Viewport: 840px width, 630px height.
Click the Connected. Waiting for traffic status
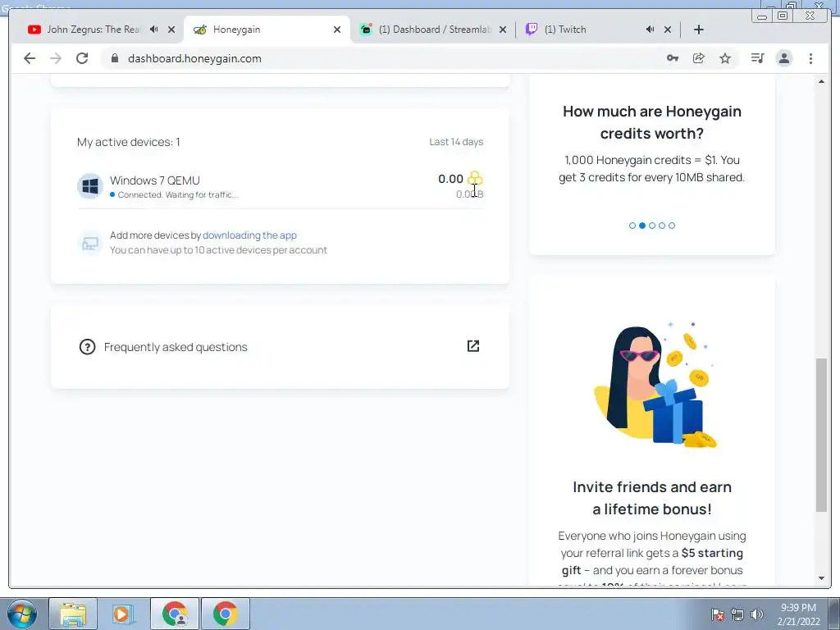(x=178, y=195)
